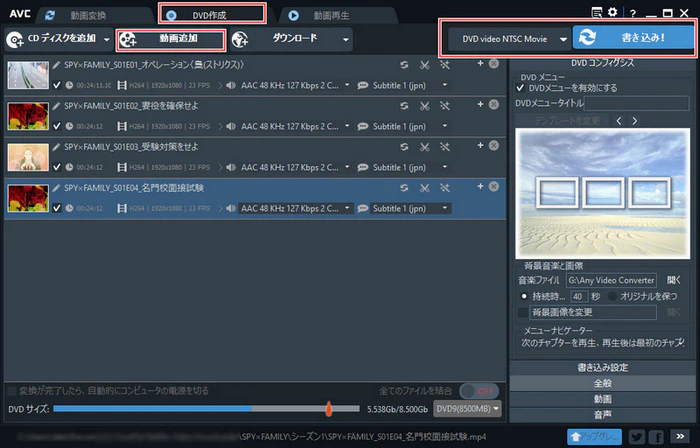Open the 全般 settings section

tap(602, 383)
